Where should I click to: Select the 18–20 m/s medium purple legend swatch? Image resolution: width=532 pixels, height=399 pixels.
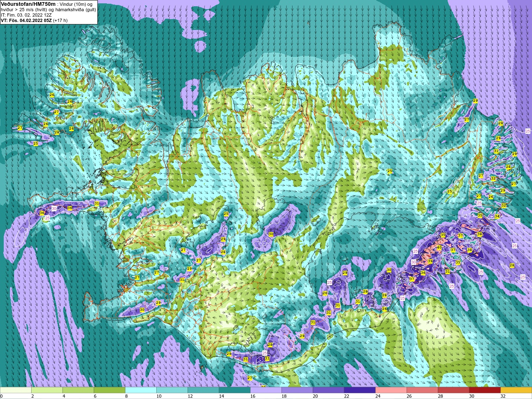pos(297,390)
